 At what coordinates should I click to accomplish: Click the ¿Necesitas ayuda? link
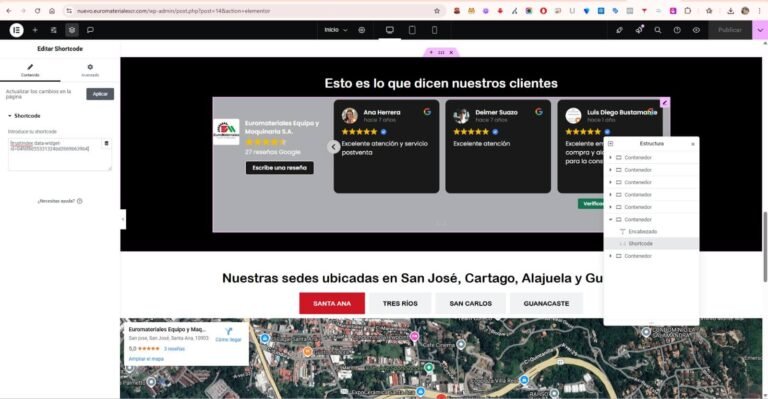(x=56, y=201)
